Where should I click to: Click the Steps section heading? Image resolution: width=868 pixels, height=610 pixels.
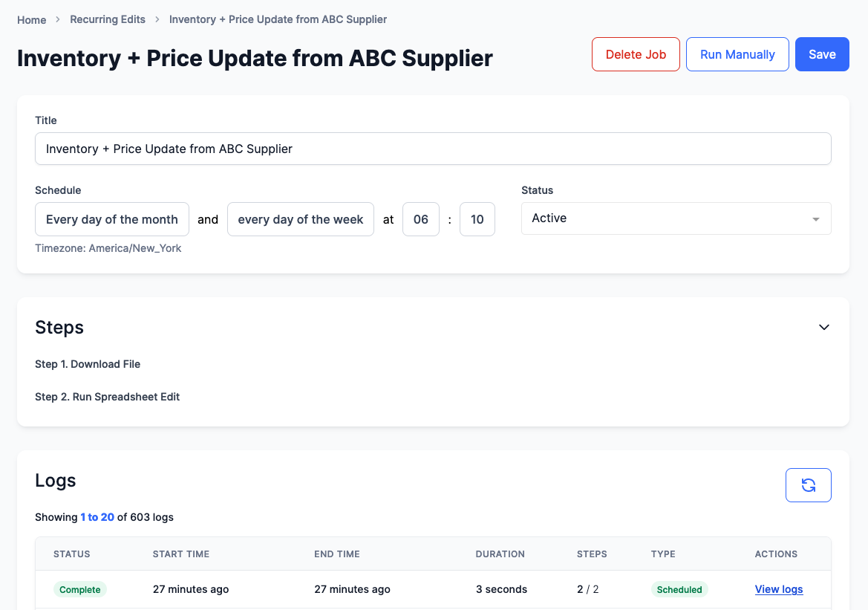click(59, 328)
